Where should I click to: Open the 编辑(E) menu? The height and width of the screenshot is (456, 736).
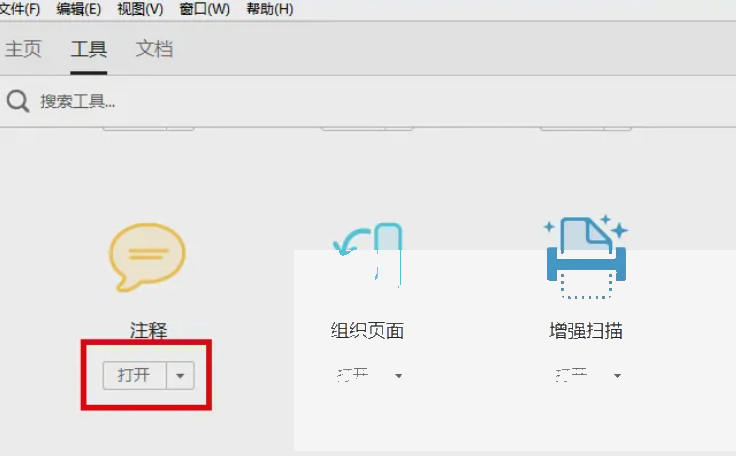pyautogui.click(x=78, y=9)
